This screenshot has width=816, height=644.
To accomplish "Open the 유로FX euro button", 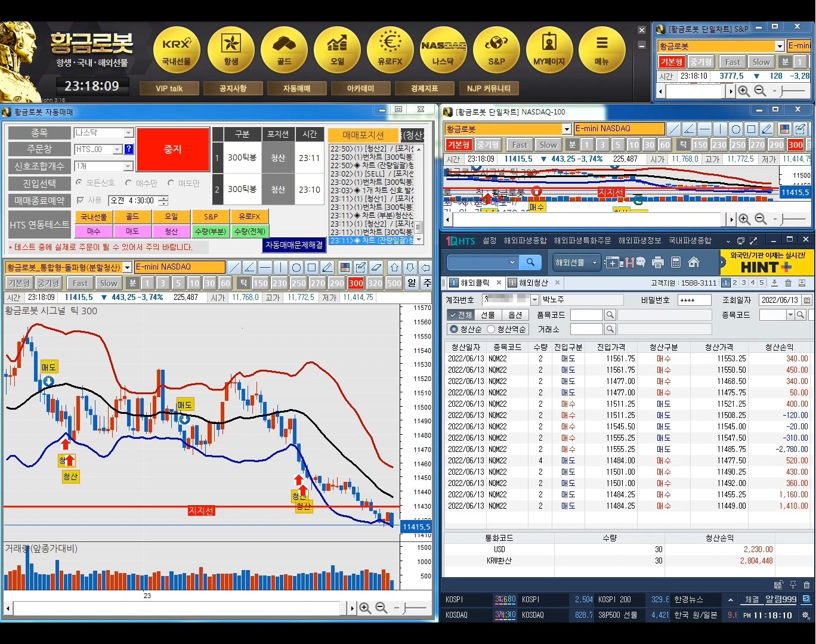I will (390, 50).
